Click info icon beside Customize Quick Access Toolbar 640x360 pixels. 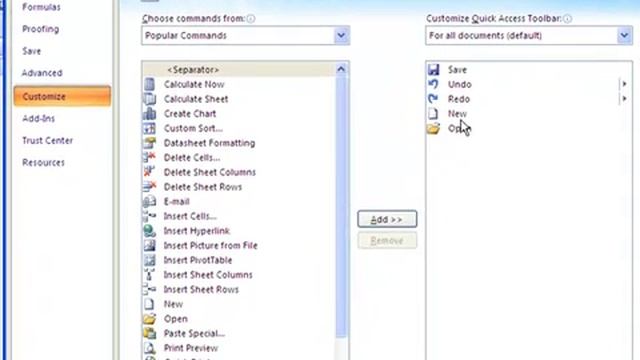[567, 18]
